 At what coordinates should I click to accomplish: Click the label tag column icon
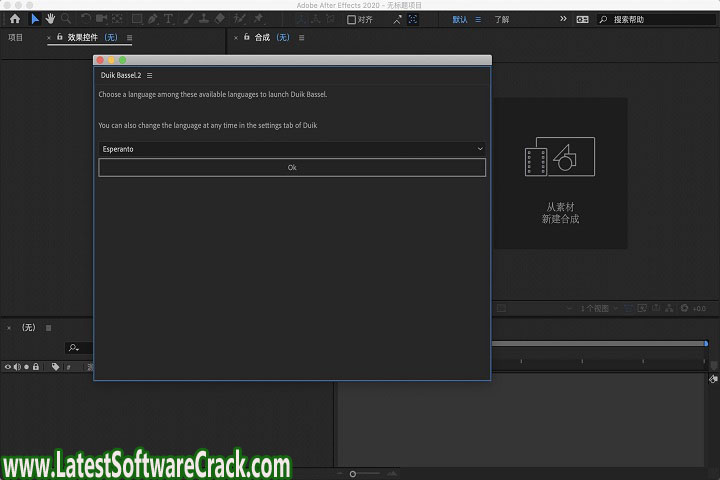[56, 367]
